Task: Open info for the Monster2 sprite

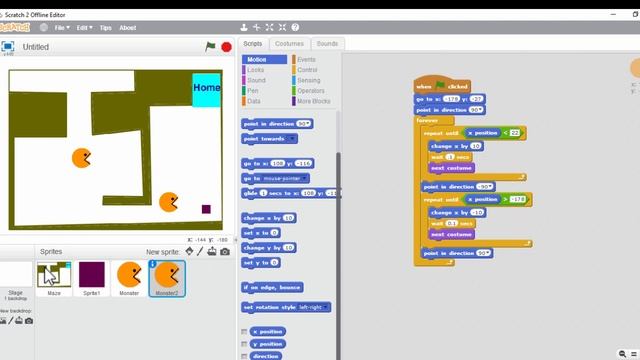Action: pyautogui.click(x=153, y=264)
